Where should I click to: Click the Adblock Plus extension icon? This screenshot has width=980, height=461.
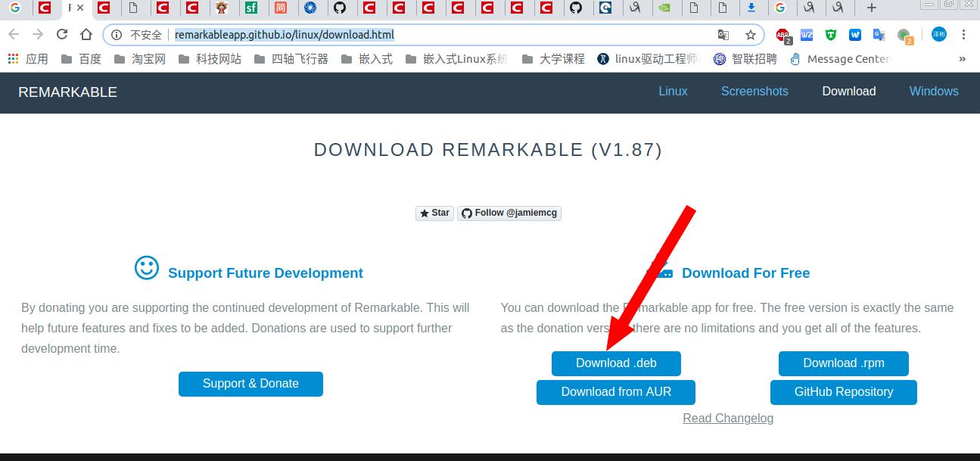point(782,34)
